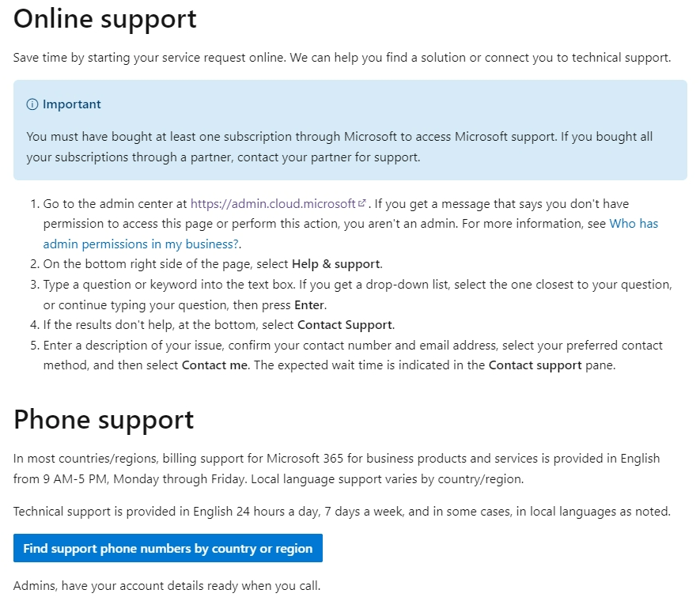Image resolution: width=700 pixels, height=601 pixels.
Task: Click the 'Technical support is provided in English' paragraph
Action: 342,512
